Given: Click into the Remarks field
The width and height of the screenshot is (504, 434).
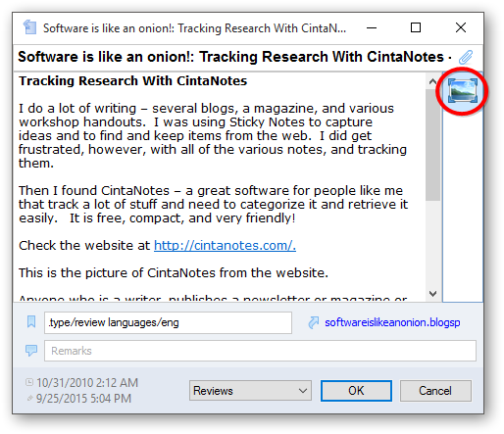Looking at the screenshot, I should coord(260,351).
